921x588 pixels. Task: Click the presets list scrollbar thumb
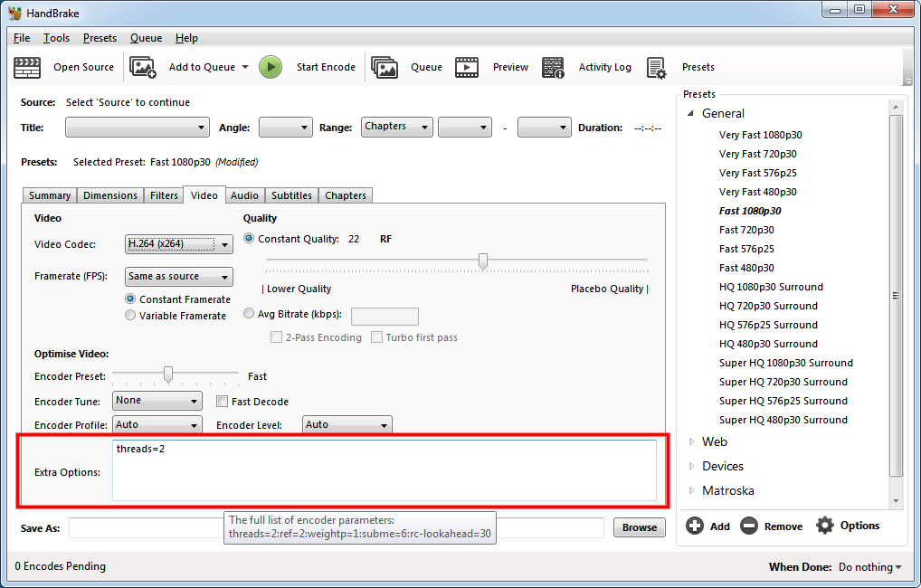pos(896,296)
